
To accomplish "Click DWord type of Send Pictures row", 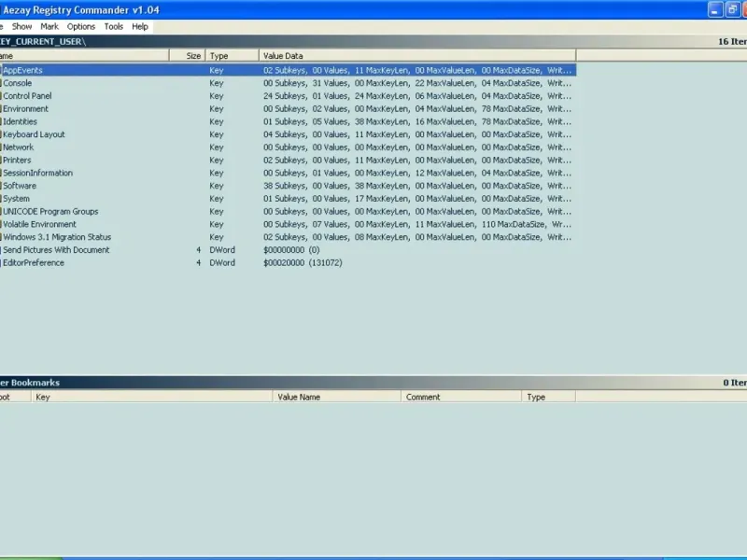I will [222, 250].
